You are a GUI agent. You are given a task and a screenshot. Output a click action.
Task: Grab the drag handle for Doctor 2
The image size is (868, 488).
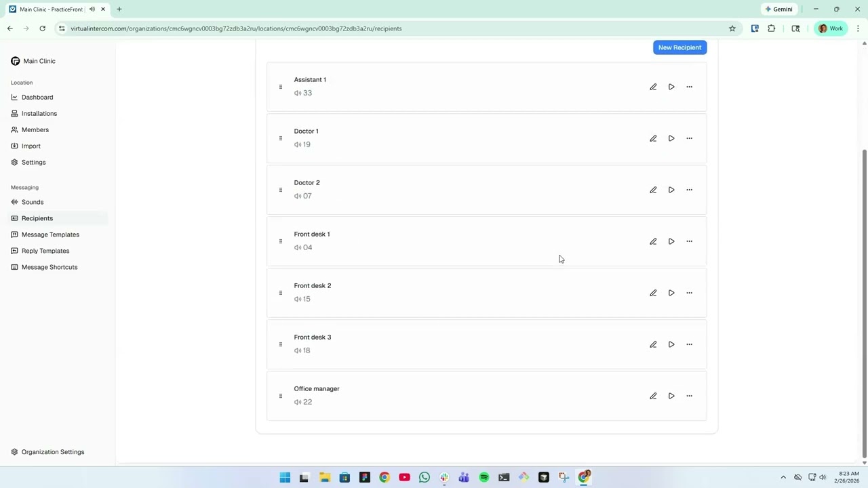click(280, 190)
